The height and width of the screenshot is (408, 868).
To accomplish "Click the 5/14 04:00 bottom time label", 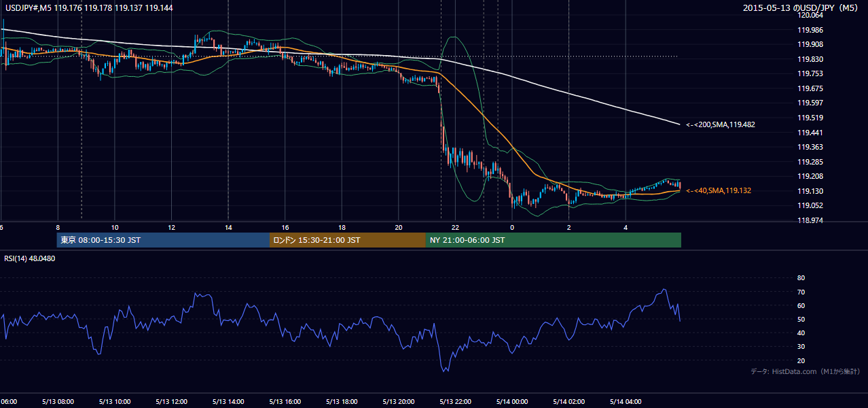I will [x=626, y=401].
